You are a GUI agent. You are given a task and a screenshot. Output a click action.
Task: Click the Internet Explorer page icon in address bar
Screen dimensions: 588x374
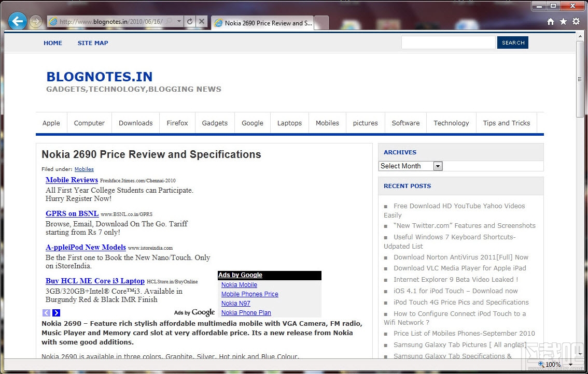click(53, 22)
